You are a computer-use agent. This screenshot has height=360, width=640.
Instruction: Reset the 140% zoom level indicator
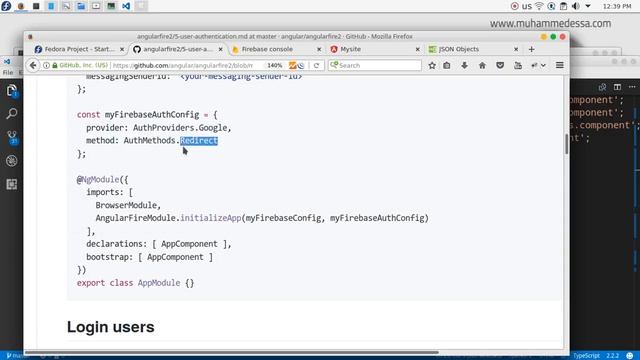(x=275, y=65)
